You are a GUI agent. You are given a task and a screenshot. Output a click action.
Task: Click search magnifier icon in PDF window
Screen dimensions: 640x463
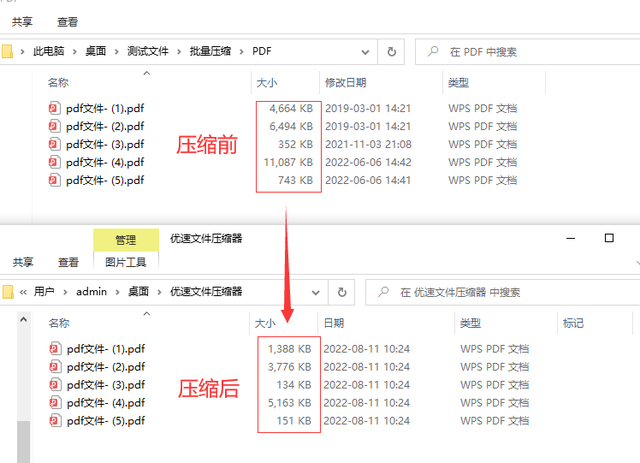[433, 51]
